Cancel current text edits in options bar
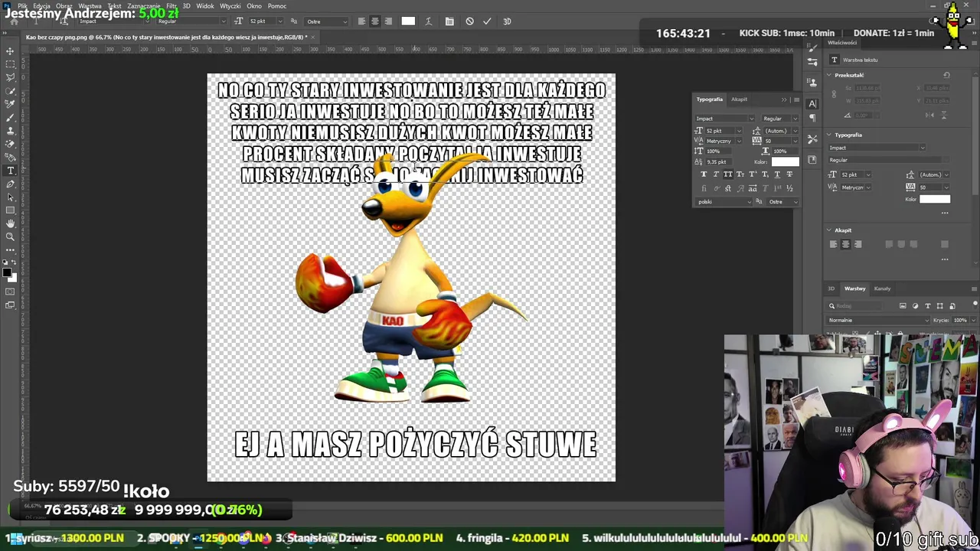The height and width of the screenshot is (551, 980). click(469, 21)
